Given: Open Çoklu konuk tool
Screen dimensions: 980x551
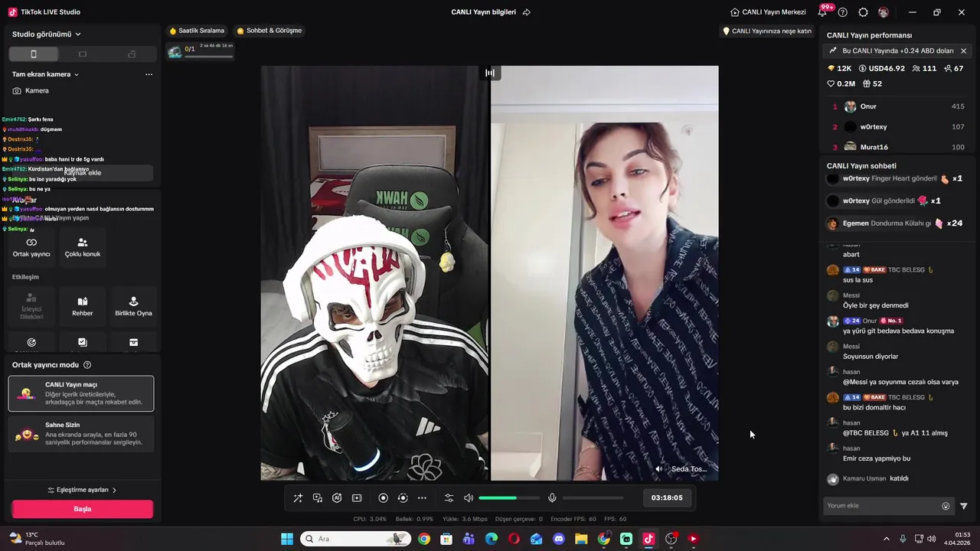Looking at the screenshot, I should click(83, 247).
